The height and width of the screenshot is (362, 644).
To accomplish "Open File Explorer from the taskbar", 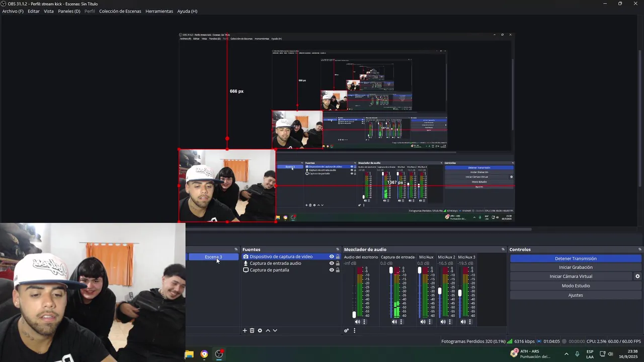I will click(189, 354).
